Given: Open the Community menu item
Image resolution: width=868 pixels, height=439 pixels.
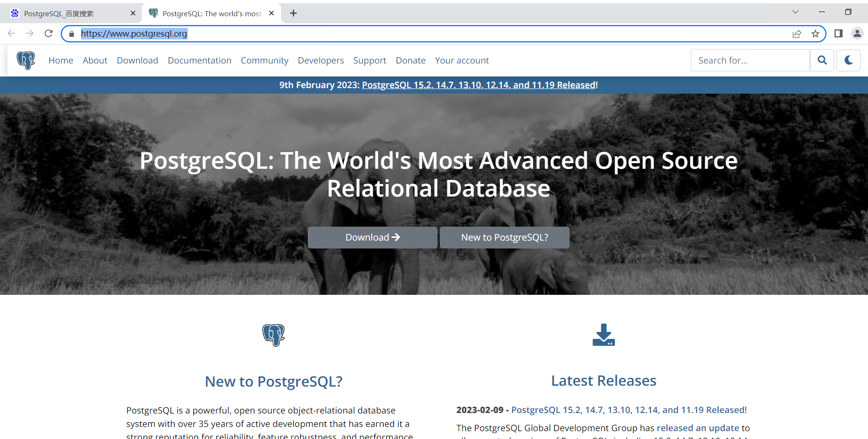Looking at the screenshot, I should [x=265, y=60].
